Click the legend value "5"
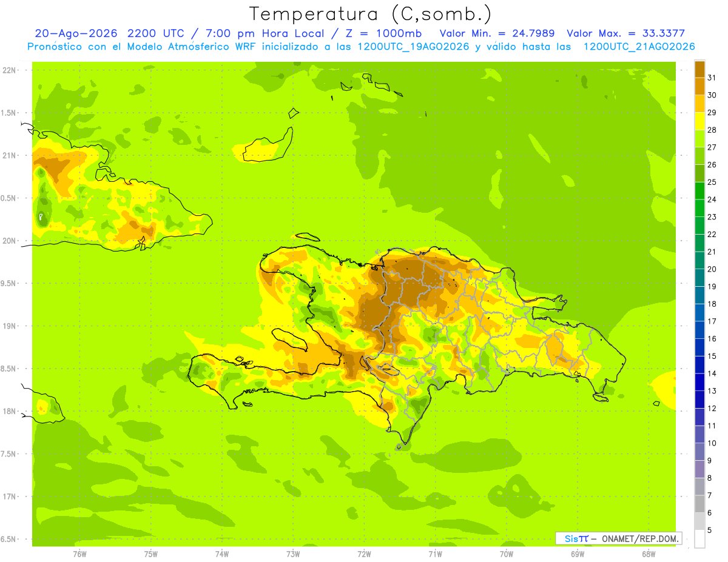The width and height of the screenshot is (728, 562). point(709,530)
